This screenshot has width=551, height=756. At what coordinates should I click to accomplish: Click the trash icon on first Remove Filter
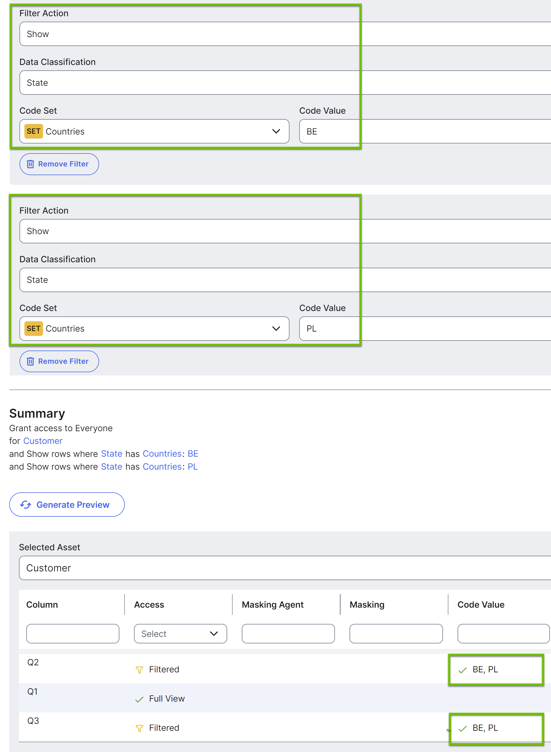tap(30, 164)
